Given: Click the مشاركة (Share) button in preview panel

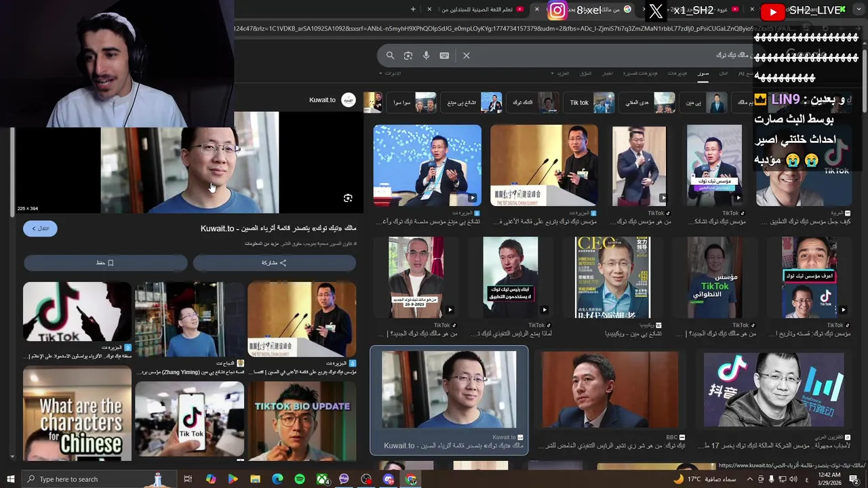Looking at the screenshot, I should tap(274, 262).
